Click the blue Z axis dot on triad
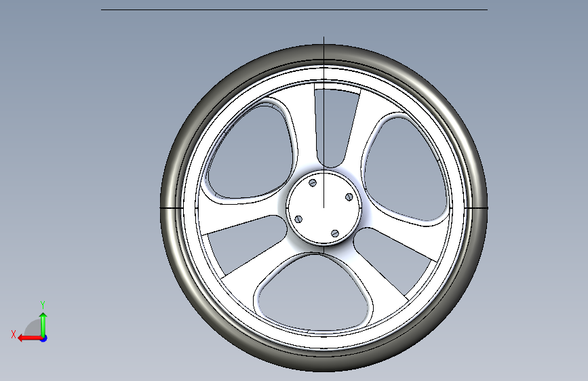Screen dimensions: 588x381 coord(44,338)
